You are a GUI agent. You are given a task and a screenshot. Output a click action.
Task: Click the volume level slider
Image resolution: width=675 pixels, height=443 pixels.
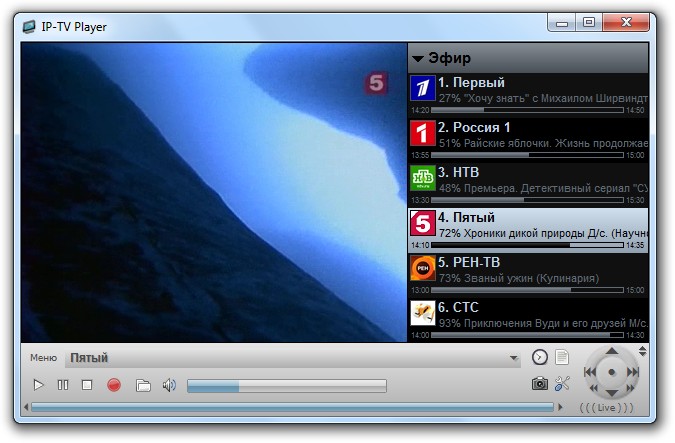tap(287, 386)
